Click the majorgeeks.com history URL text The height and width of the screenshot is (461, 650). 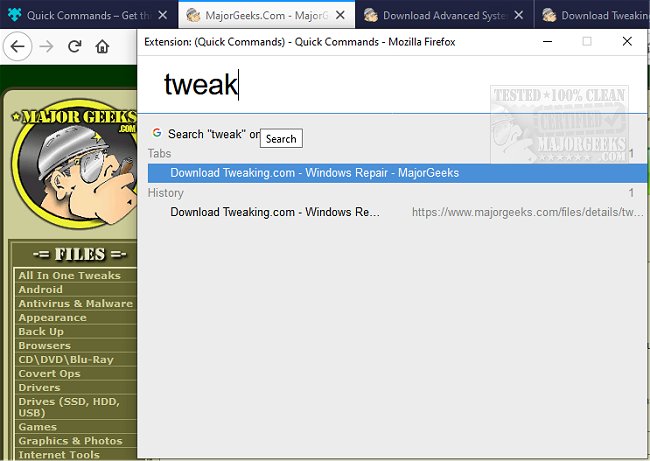(x=528, y=212)
